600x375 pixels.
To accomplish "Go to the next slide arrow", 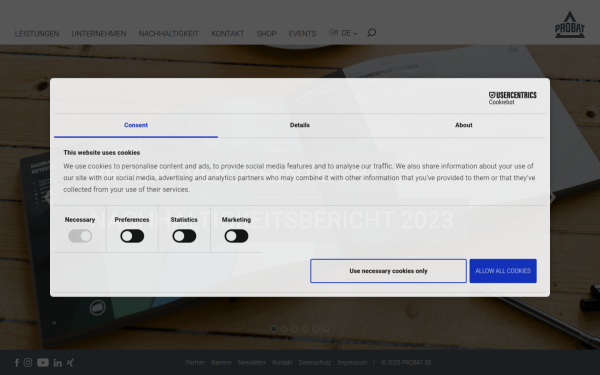I will pyautogui.click(x=553, y=197).
